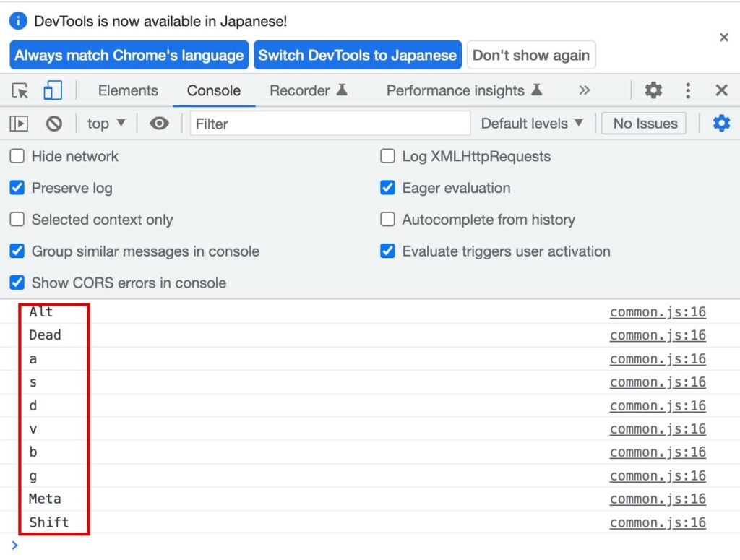This screenshot has width=740, height=560.
Task: Uncheck the Preserve log checkbox
Action: pos(17,188)
